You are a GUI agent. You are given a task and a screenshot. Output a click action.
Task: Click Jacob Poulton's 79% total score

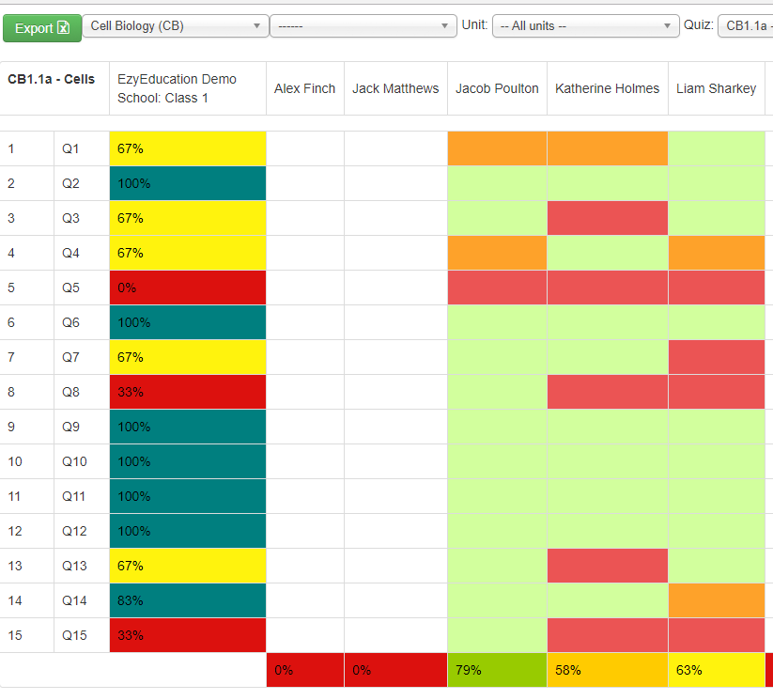497,670
